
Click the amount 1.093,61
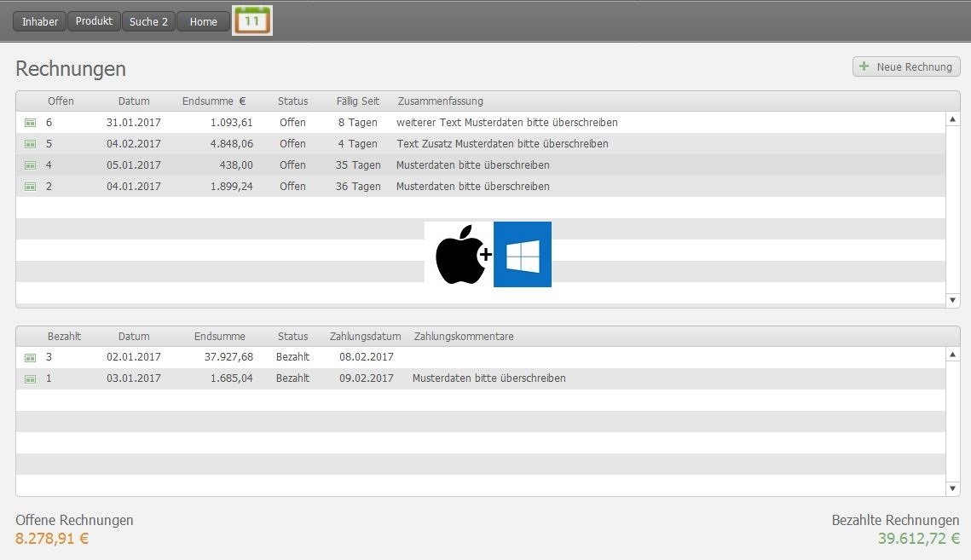232,123
